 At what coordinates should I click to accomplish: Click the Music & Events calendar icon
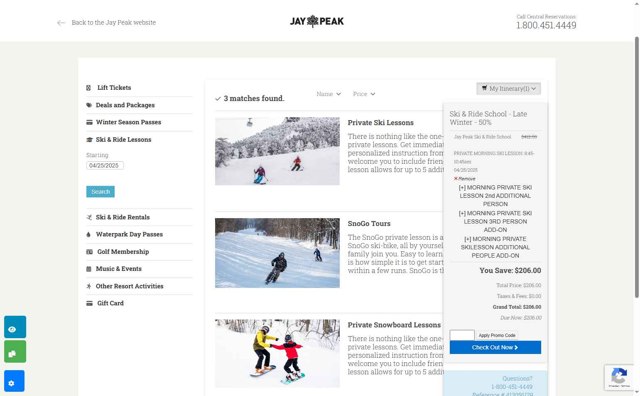pyautogui.click(x=89, y=269)
